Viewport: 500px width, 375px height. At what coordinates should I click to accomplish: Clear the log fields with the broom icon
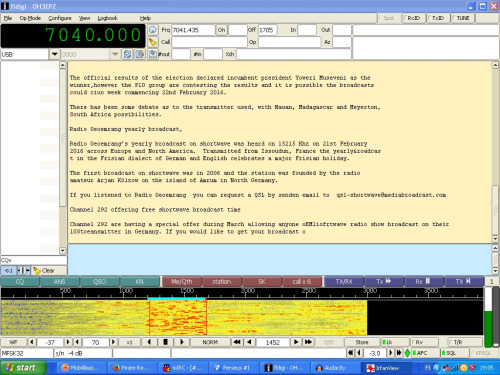[x=153, y=42]
